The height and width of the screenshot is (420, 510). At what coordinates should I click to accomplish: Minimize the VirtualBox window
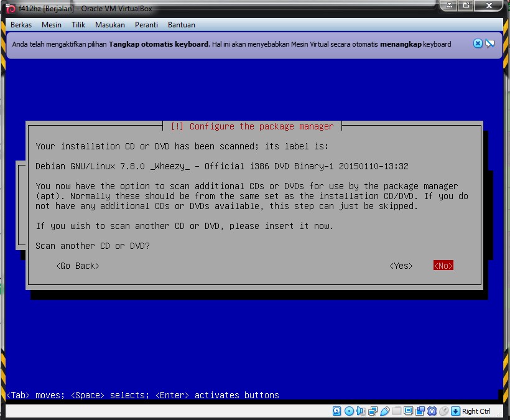449,5
